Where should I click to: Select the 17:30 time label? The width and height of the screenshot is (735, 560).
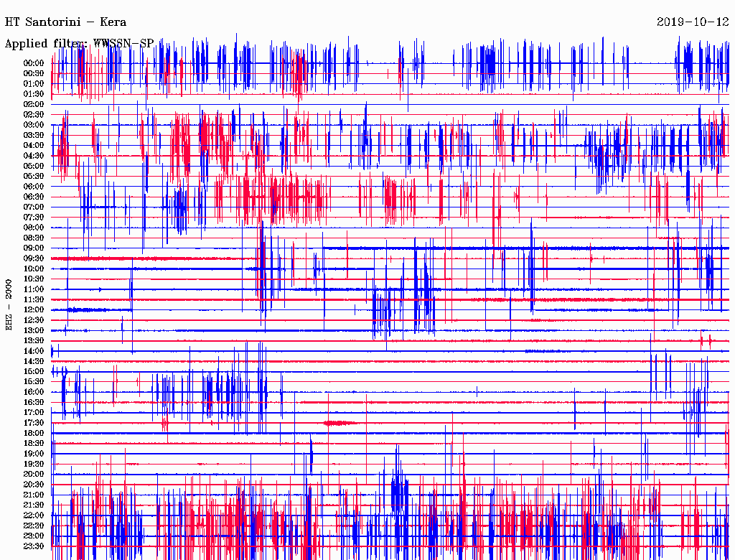click(34, 423)
